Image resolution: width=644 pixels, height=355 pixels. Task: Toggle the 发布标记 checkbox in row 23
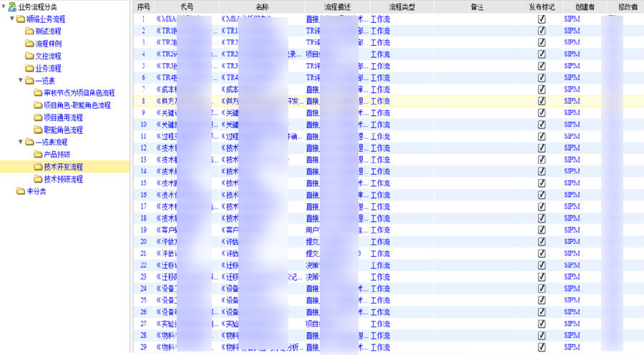click(542, 277)
